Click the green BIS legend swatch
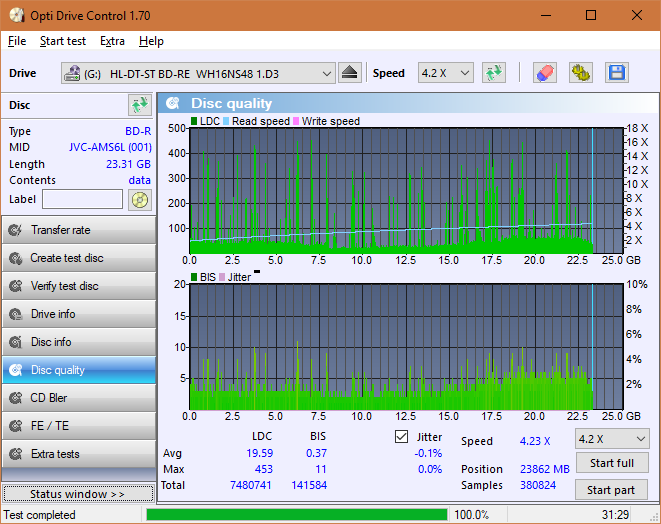The width and height of the screenshot is (661, 524). (194, 277)
